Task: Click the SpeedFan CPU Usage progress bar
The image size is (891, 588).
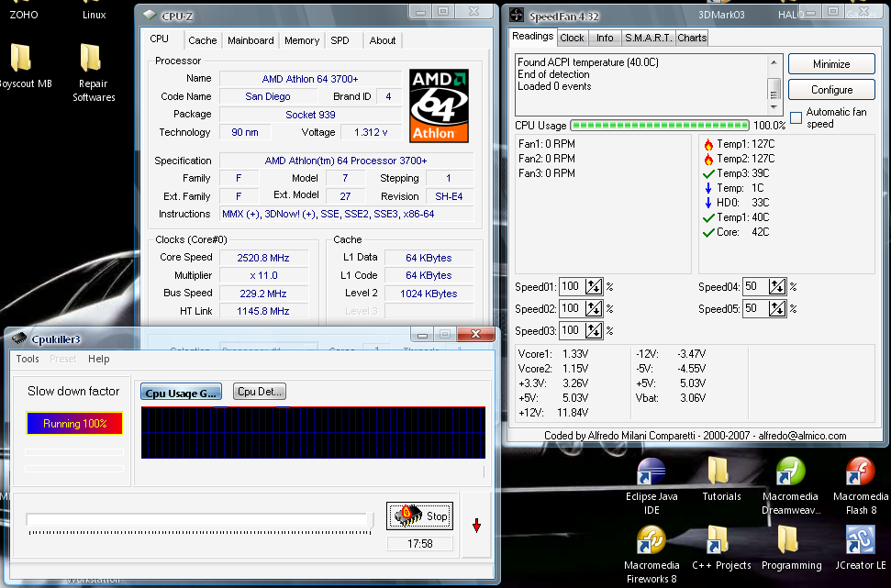Action: [660, 125]
